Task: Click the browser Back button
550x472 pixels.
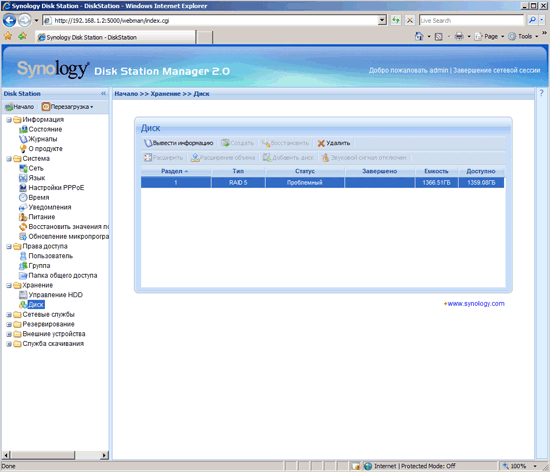Action: coord(9,20)
